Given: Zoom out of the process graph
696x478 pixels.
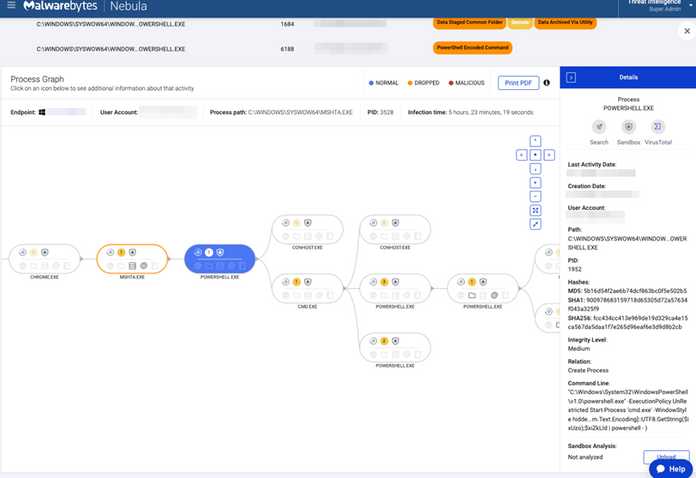Looking at the screenshot, I should coord(535,196).
